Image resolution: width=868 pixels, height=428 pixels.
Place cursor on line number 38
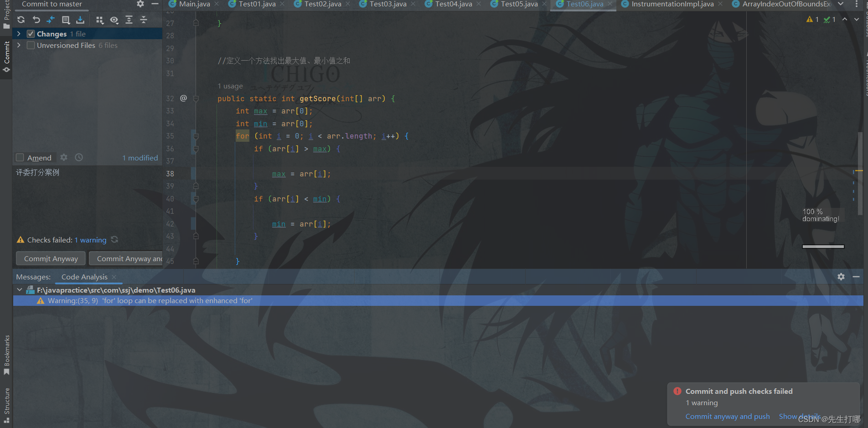[x=170, y=174]
